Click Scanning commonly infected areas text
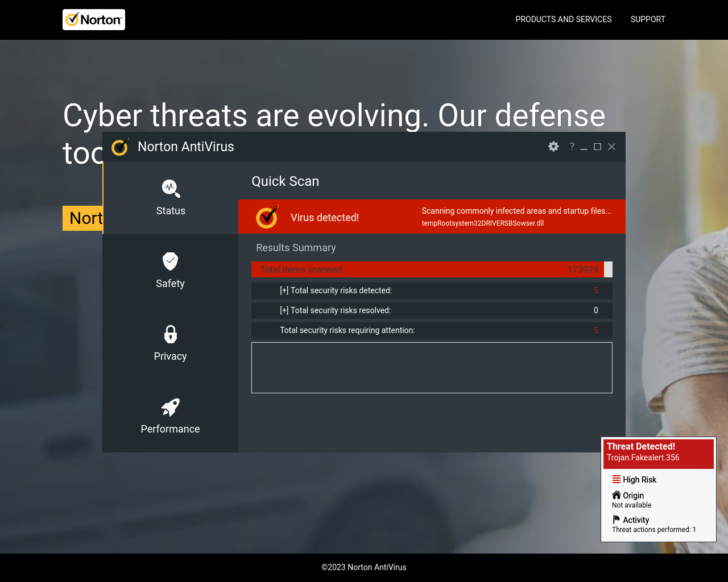This screenshot has width=728, height=582. tap(516, 211)
